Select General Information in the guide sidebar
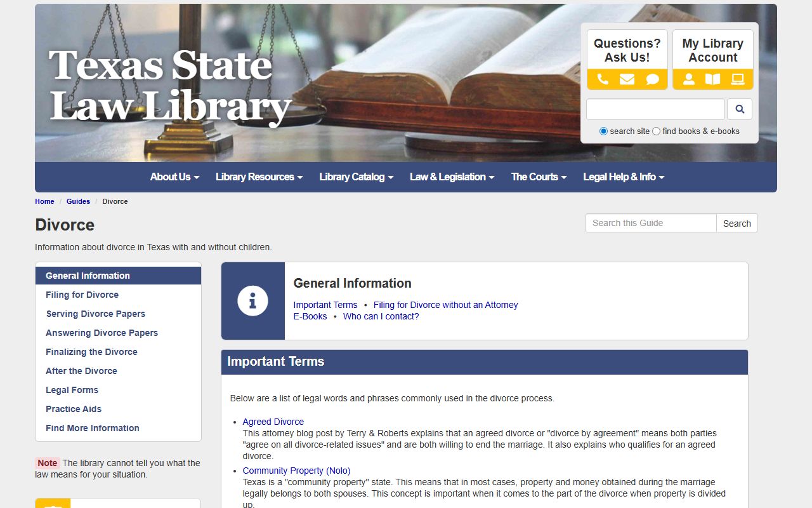Screen dimensions: 812x508 pos(118,276)
